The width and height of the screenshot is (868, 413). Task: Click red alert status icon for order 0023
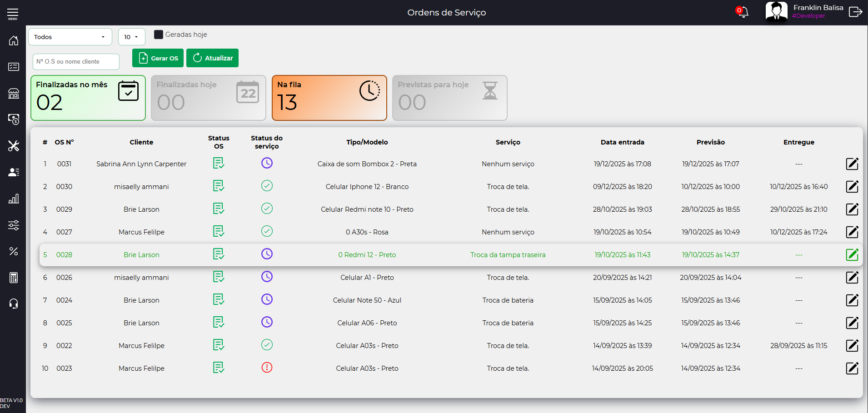coord(267,368)
